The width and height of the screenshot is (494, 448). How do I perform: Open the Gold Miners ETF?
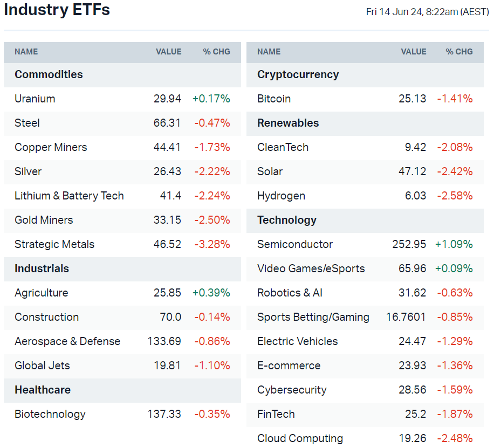(44, 220)
